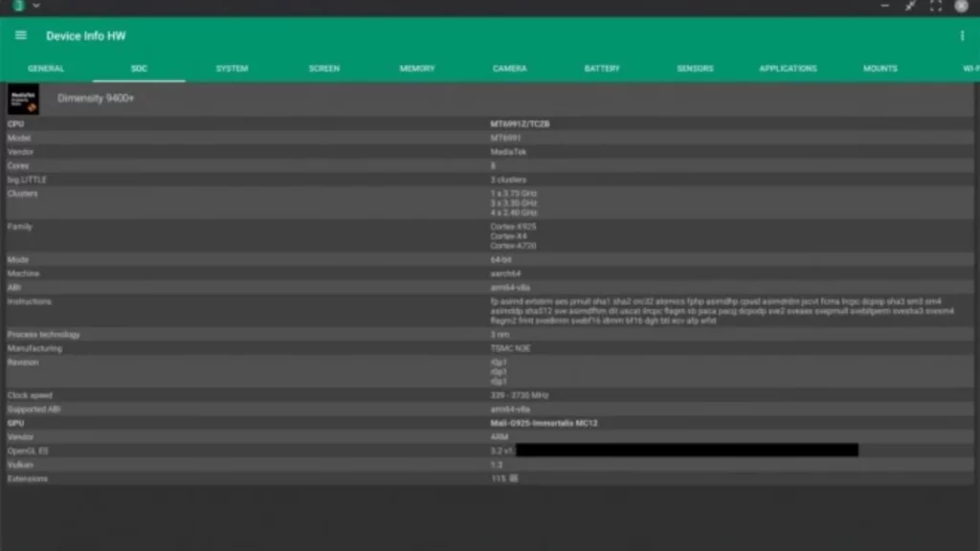Open the MEMORY tab
Image resolution: width=980 pixels, height=551 pixels.
tap(416, 68)
